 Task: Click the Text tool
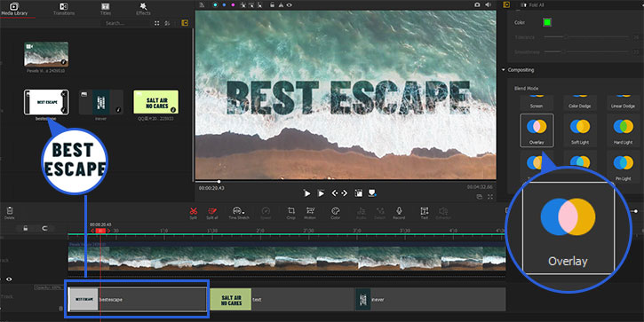click(x=425, y=213)
